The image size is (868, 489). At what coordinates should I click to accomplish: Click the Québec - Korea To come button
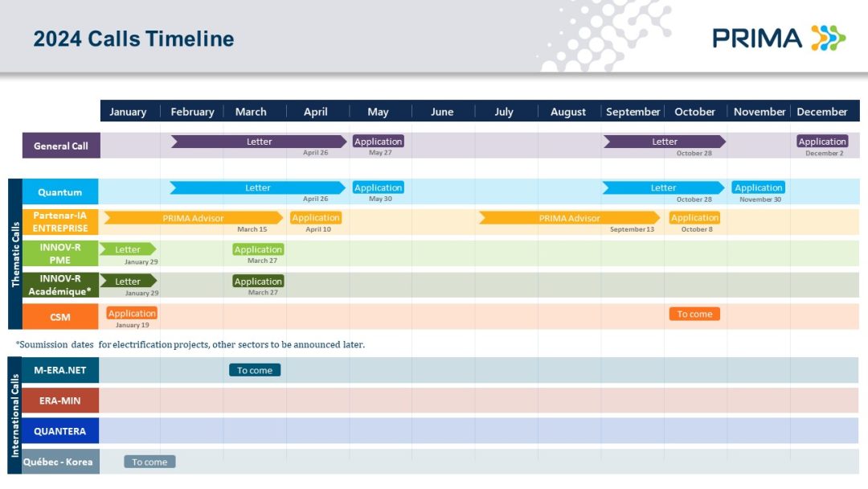tap(149, 462)
